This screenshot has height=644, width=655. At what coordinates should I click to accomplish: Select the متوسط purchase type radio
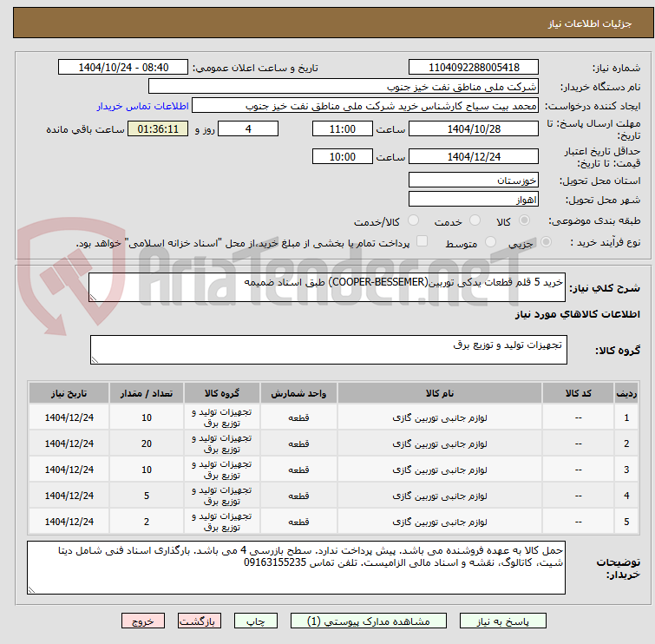490,242
